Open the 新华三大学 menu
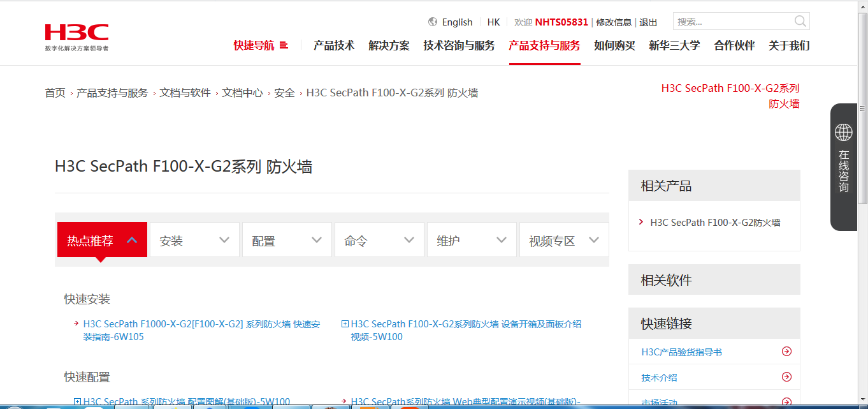 pyautogui.click(x=674, y=45)
